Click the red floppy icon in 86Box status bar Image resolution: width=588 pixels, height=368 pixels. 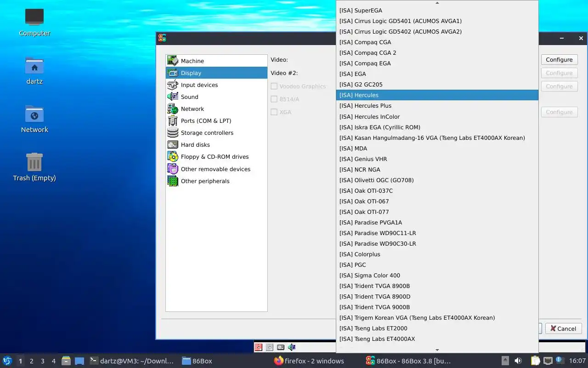pyautogui.click(x=259, y=347)
